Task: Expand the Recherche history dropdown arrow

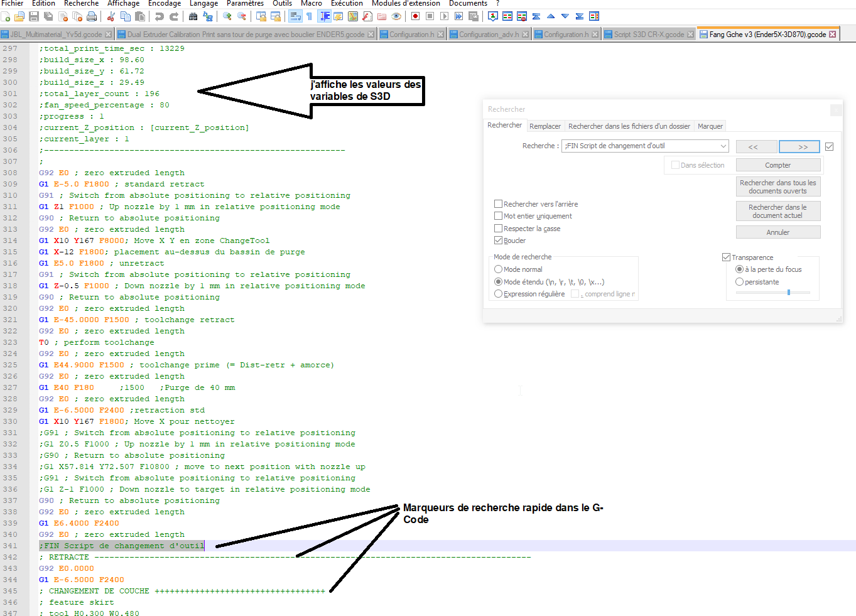Action: point(723,146)
